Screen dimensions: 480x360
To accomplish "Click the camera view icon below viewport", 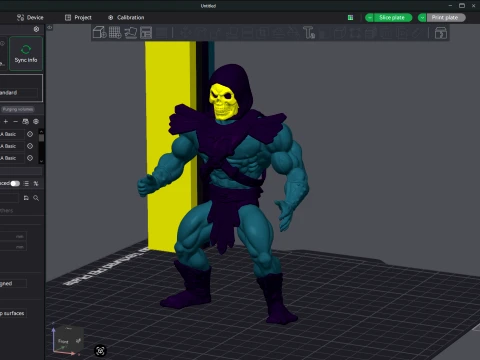I will [x=100, y=351].
